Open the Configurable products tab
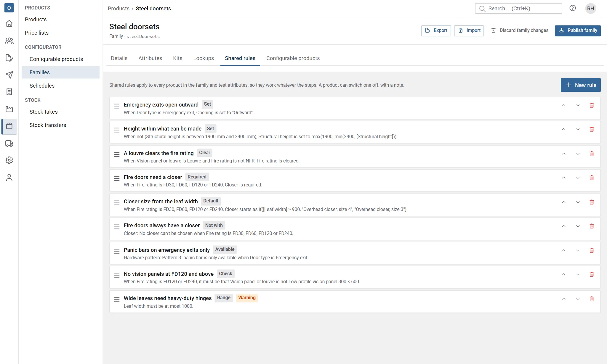The image size is (607, 364). (x=293, y=58)
